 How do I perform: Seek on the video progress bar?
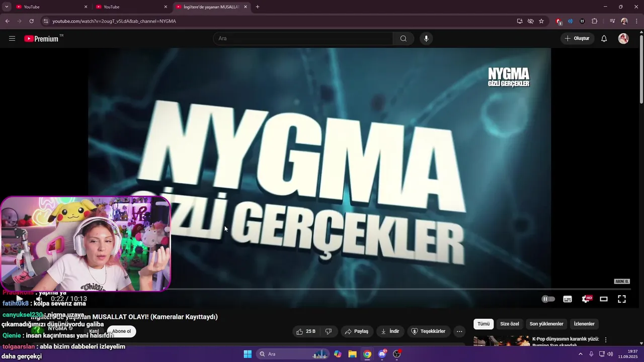pyautogui.click(x=322, y=289)
